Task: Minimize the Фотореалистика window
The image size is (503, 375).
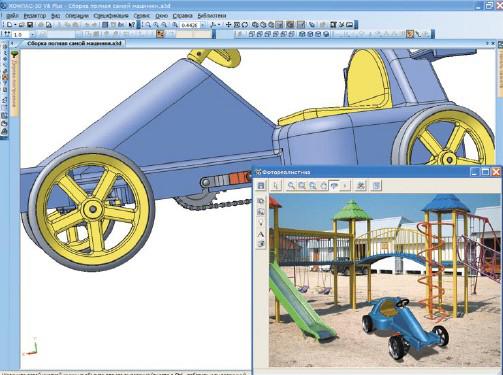Action: pos(475,172)
